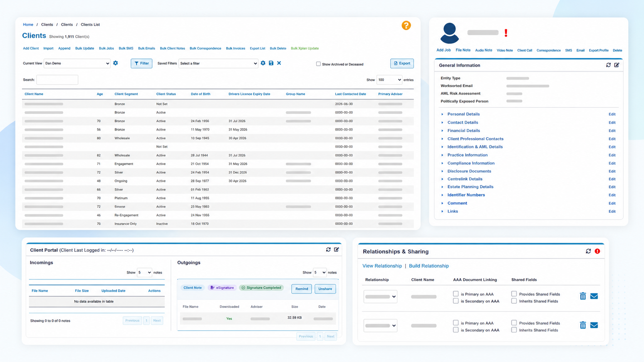Check second row 'is Secondary on AAA'

[x=456, y=330]
